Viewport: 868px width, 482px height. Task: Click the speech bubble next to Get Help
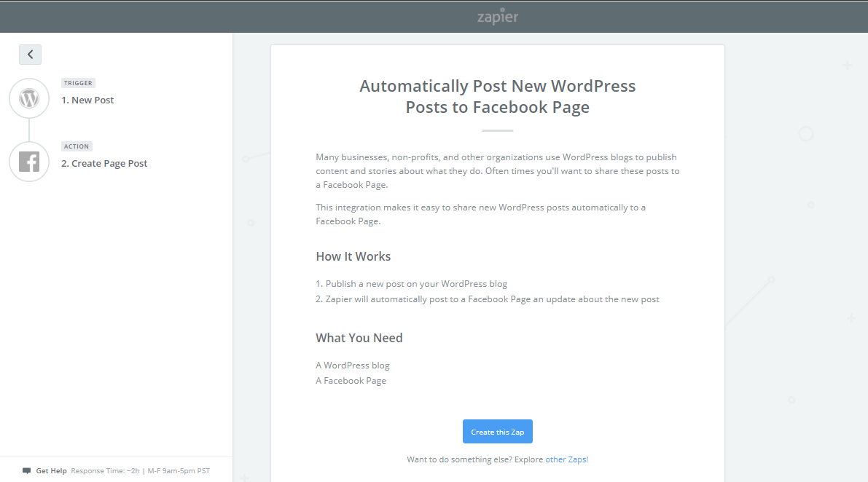click(26, 470)
